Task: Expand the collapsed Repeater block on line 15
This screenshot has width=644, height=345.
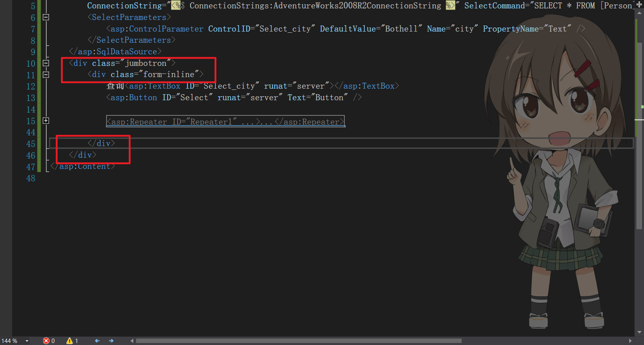Action: (46, 121)
